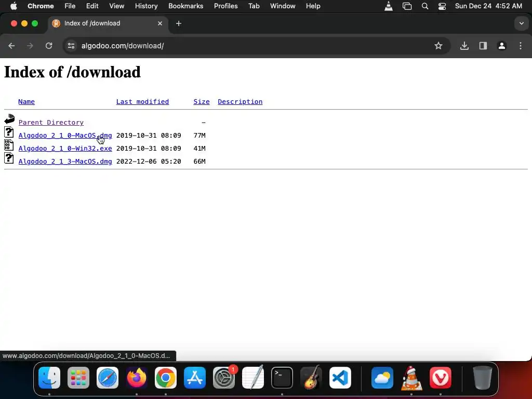
Task: Click binary file icon beside Algodoo_2_1_0-Win32.exe
Action: click(x=9, y=145)
